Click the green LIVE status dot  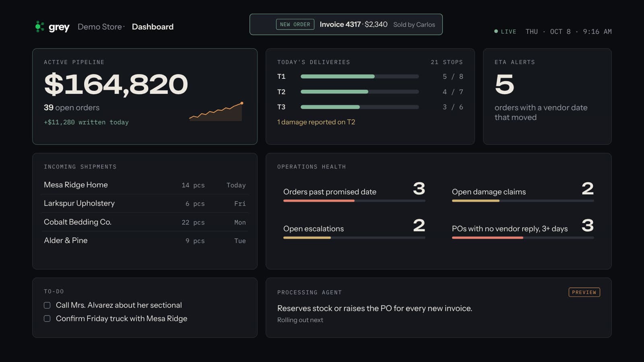point(496,31)
